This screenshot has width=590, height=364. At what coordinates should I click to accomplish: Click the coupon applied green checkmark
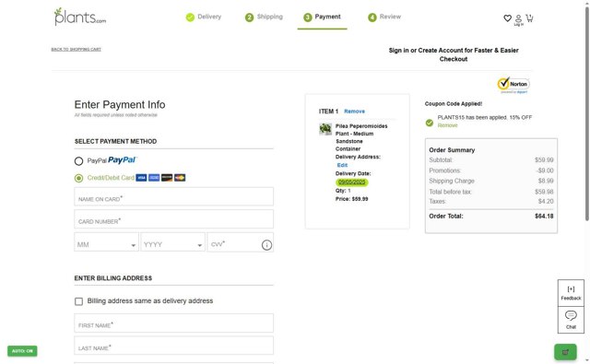(430, 123)
